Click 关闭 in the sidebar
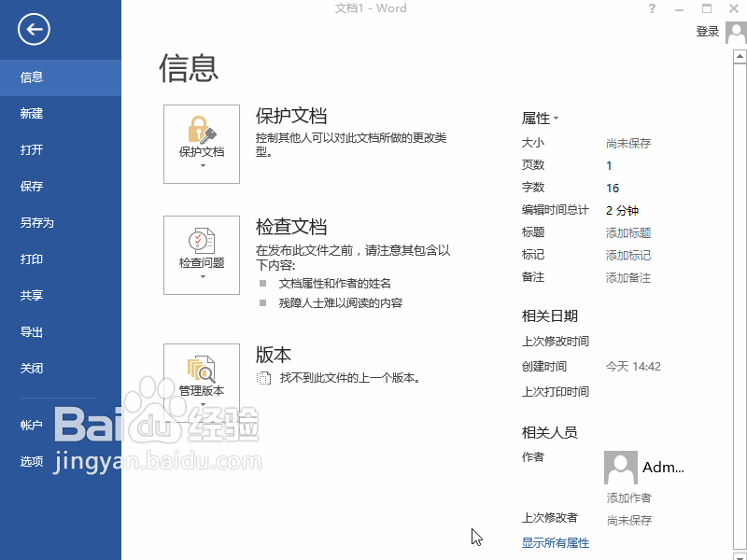This screenshot has height=560, width=747. (61, 368)
